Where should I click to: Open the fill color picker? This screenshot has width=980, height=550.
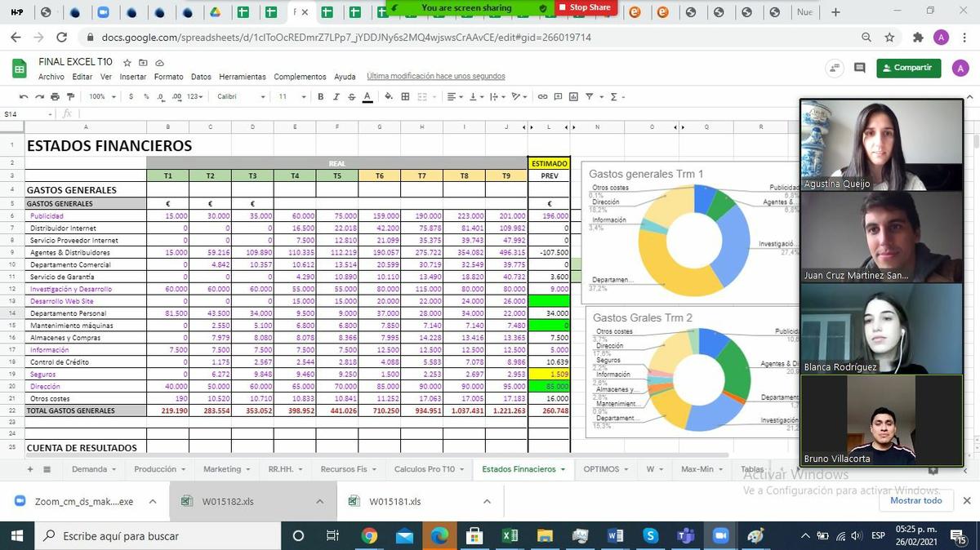pos(390,96)
